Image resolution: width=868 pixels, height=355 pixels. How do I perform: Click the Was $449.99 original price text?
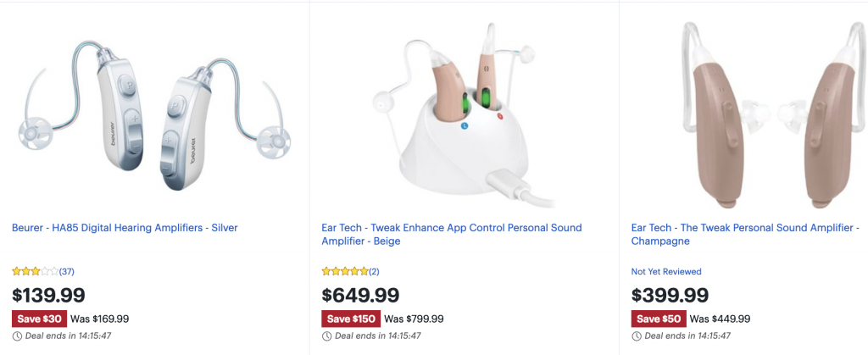721,319
